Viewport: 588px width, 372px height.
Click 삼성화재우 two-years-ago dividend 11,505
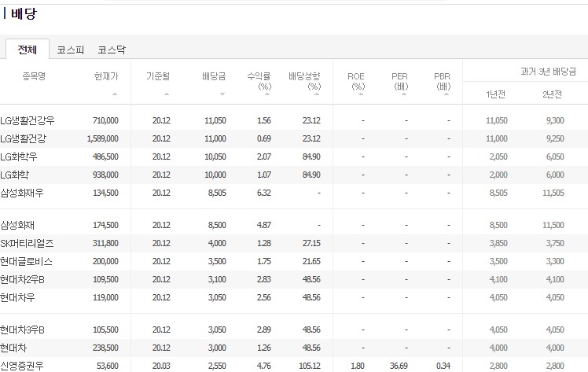553,193
